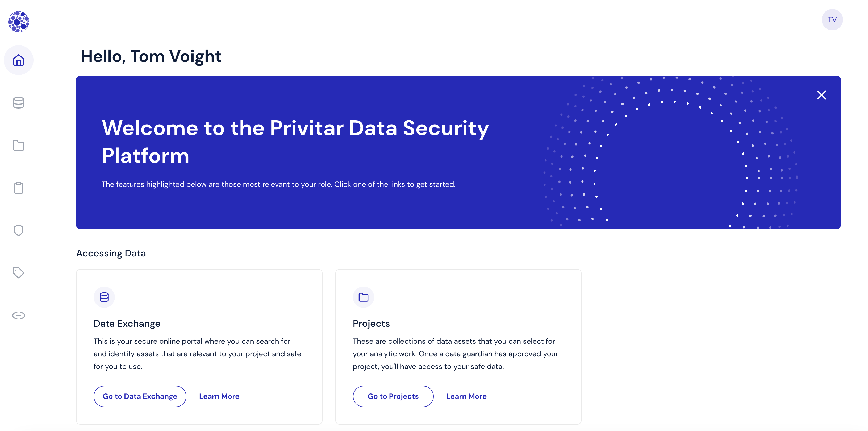Click the Hello, Tom Voight heading
This screenshot has height=431, width=868.
tap(151, 56)
